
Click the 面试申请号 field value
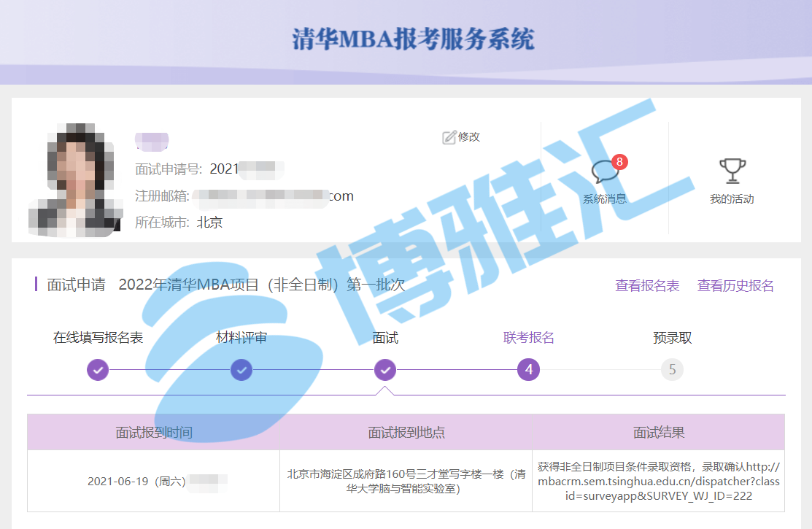pyautogui.click(x=247, y=169)
